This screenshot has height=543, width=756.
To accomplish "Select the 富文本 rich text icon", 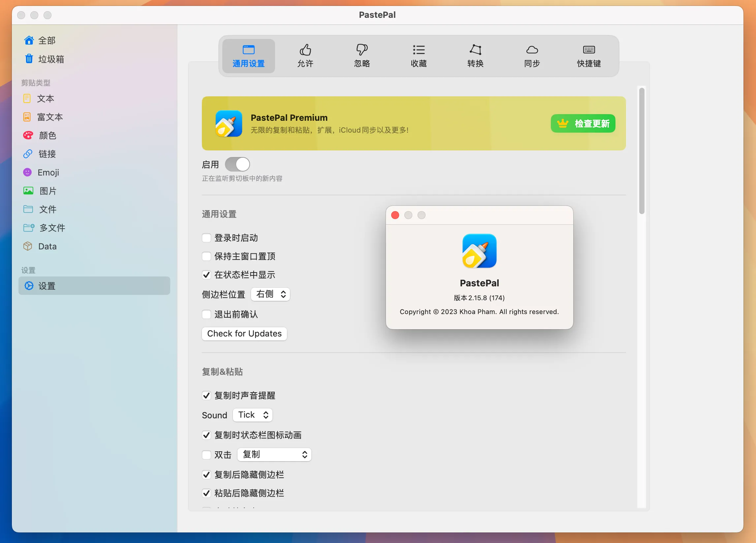I will tap(27, 117).
